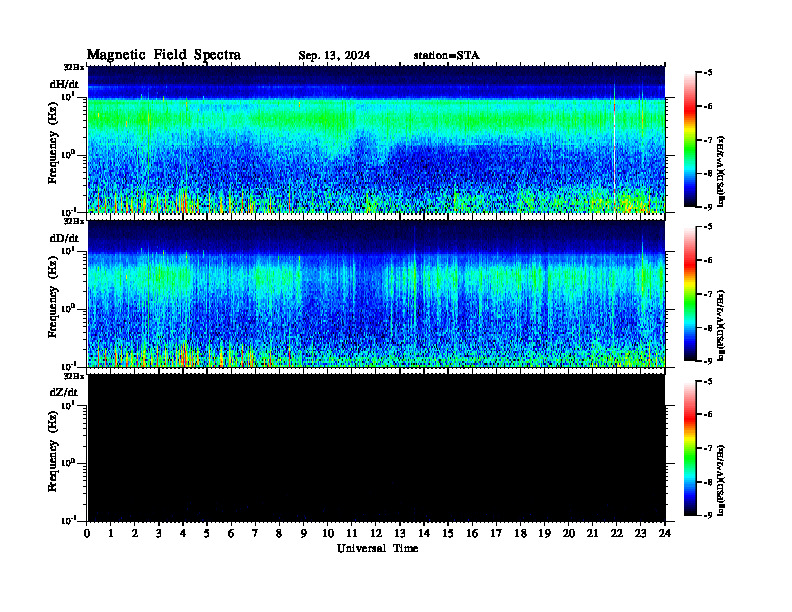Click the -6 value on dH/dt color scale

click(x=708, y=106)
